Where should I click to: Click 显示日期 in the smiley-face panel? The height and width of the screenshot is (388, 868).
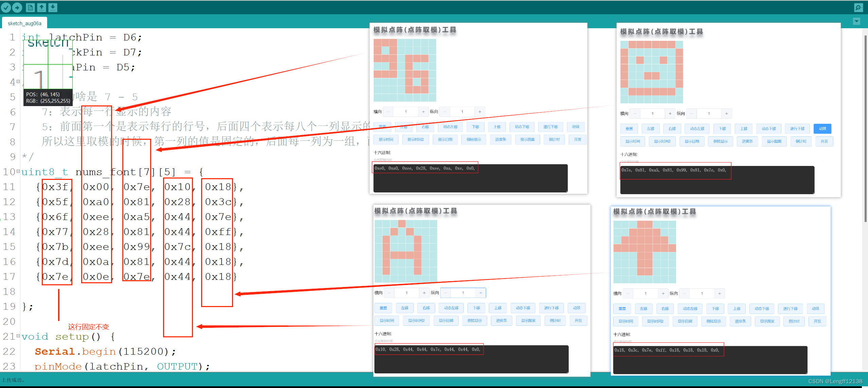point(692,141)
